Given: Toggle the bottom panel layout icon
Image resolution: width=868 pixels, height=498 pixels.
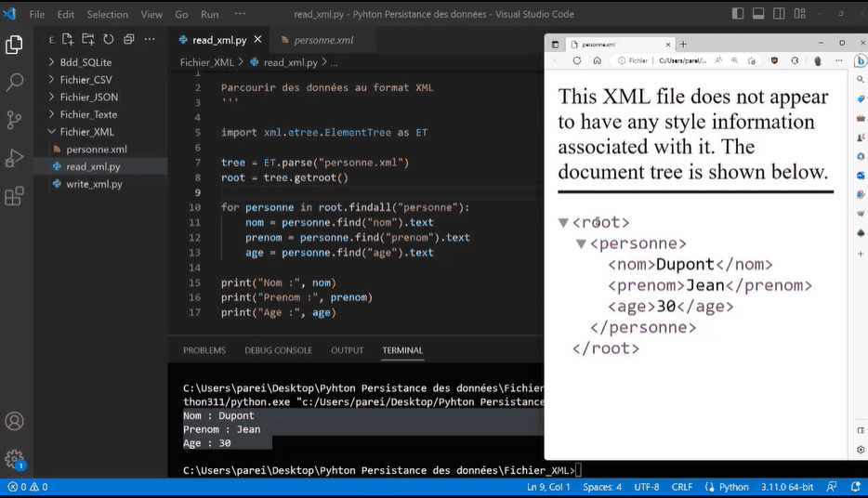Looking at the screenshot, I should (x=758, y=14).
